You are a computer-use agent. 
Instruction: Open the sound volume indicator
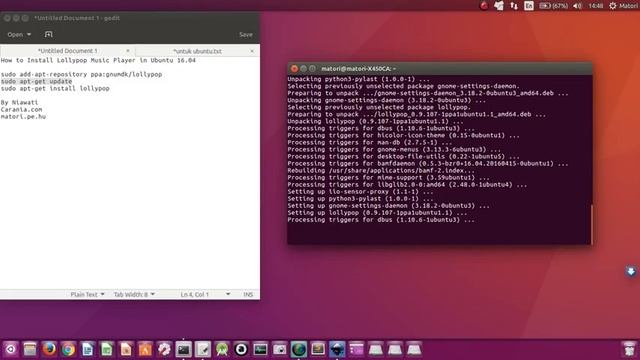pos(577,6)
